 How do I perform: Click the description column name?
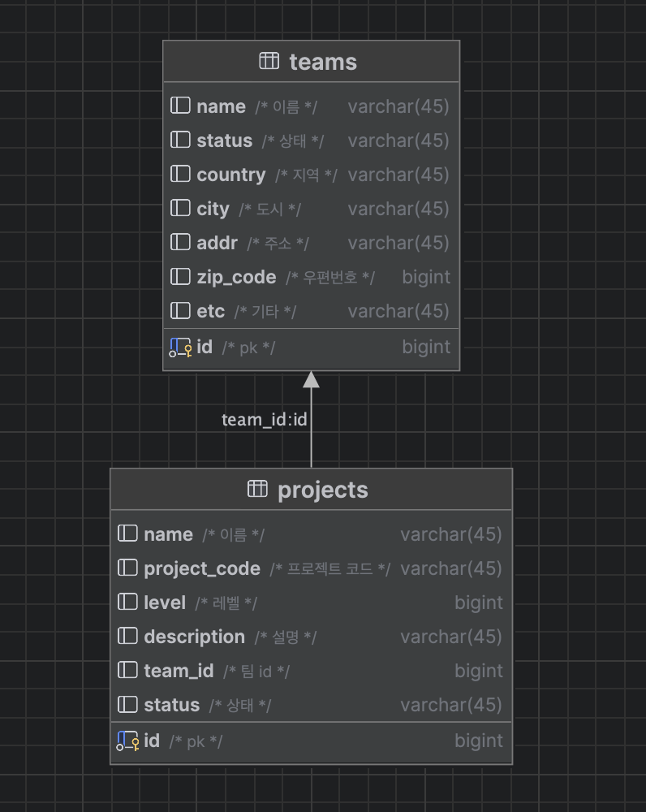(x=194, y=637)
